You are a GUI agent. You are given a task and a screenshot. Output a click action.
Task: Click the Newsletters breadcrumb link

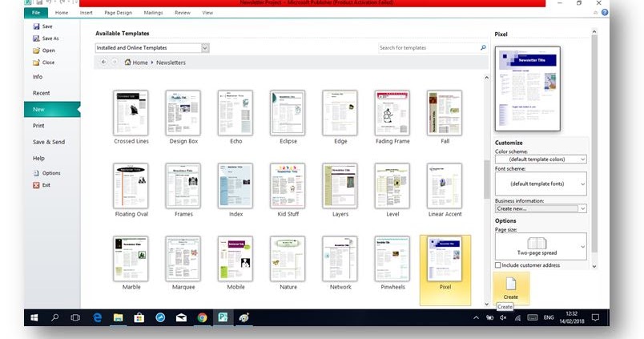[171, 63]
